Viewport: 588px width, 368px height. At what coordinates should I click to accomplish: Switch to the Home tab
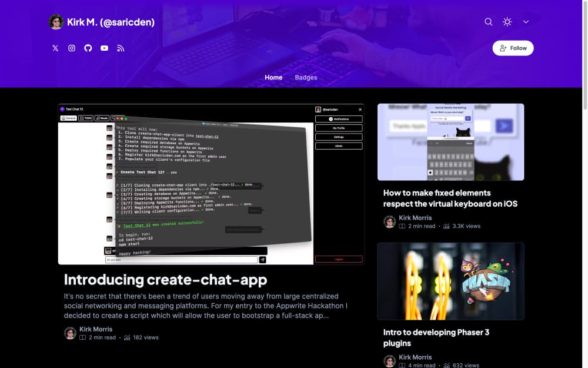point(273,78)
